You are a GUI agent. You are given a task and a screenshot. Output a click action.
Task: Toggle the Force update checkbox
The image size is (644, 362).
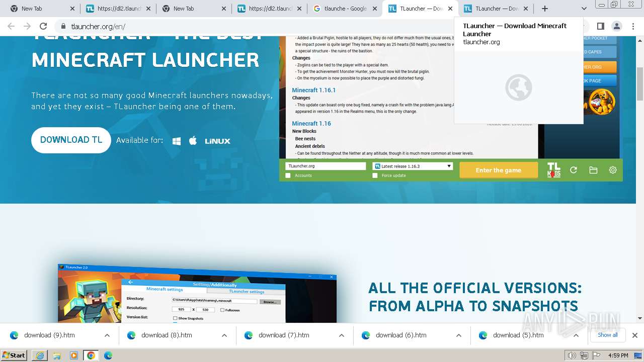(x=375, y=175)
